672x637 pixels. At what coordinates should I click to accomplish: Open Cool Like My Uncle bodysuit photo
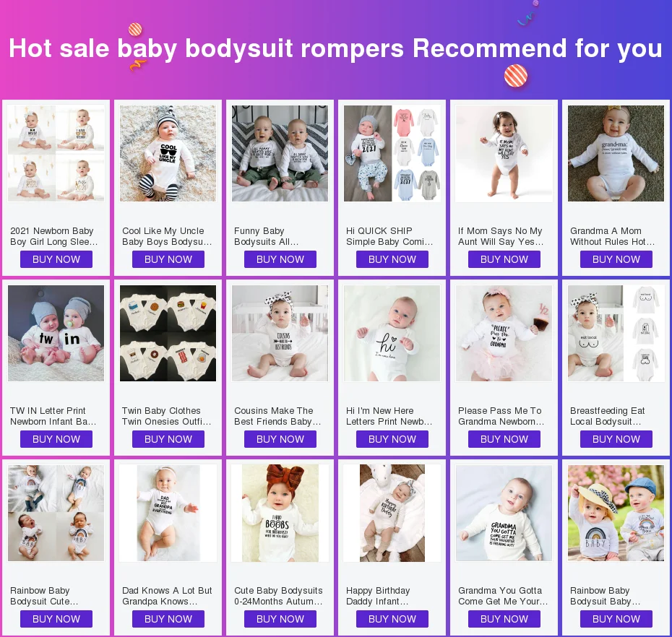pos(168,153)
